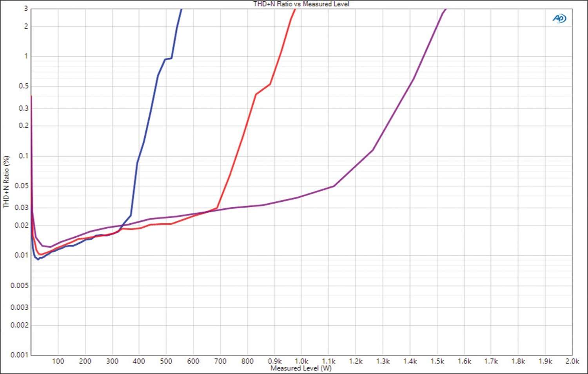The image size is (588, 374).
Task: Click y-axis tick label 0.001
Action: (x=20, y=354)
